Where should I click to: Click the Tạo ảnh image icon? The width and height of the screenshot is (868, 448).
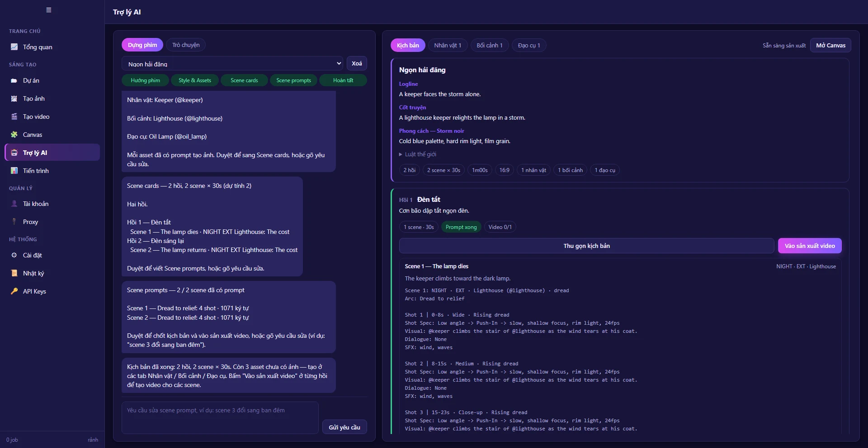pos(14,98)
